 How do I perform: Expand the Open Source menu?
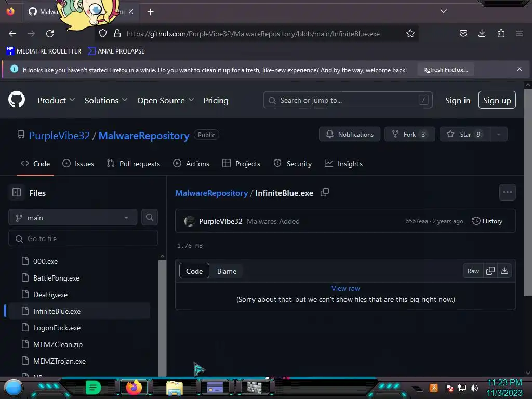[165, 100]
